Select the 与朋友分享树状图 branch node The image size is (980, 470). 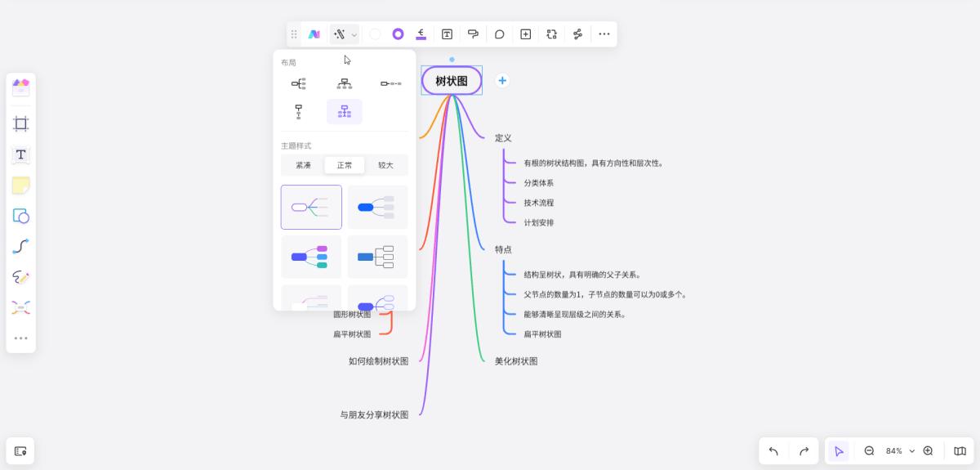[374, 414]
